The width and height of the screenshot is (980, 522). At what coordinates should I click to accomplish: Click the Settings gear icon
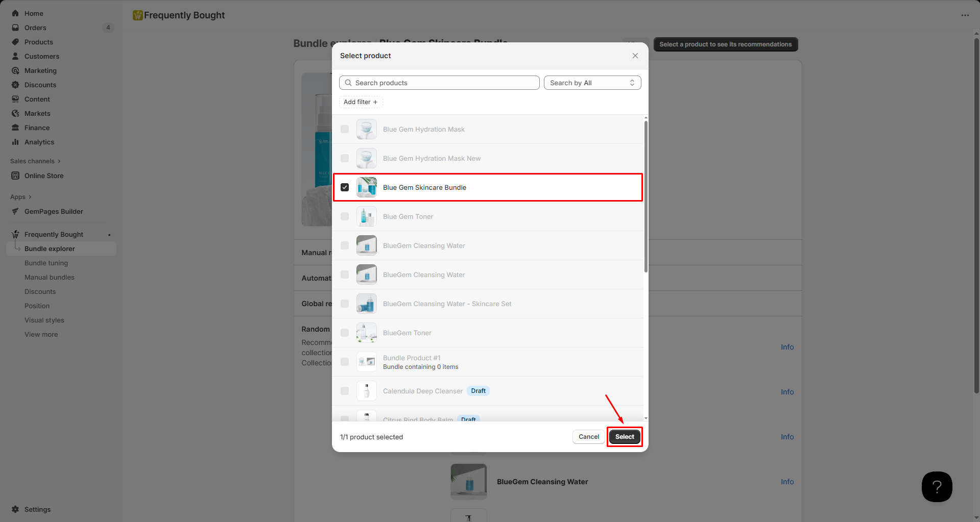[15, 509]
